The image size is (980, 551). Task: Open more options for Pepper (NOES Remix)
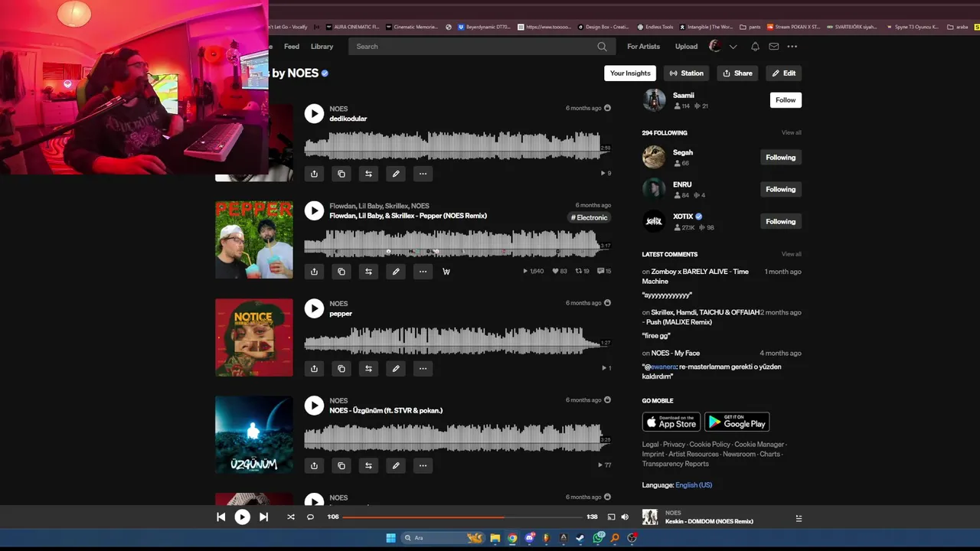pos(423,271)
